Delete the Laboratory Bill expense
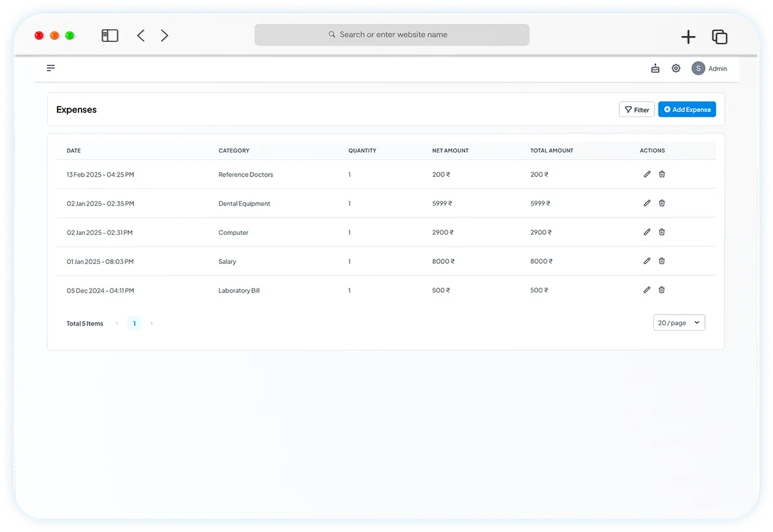The height and width of the screenshot is (532, 773). (x=662, y=290)
